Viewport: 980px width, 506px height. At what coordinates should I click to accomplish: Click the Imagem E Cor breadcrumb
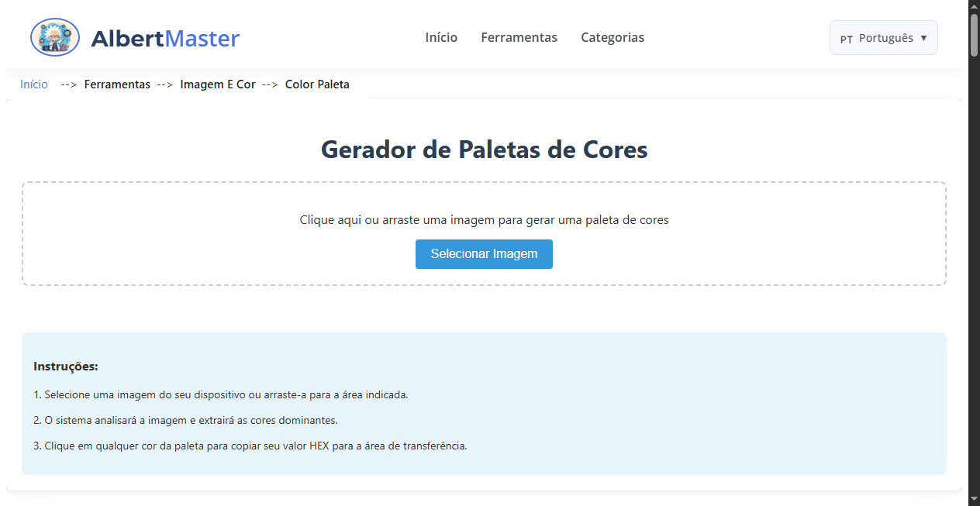(x=217, y=84)
